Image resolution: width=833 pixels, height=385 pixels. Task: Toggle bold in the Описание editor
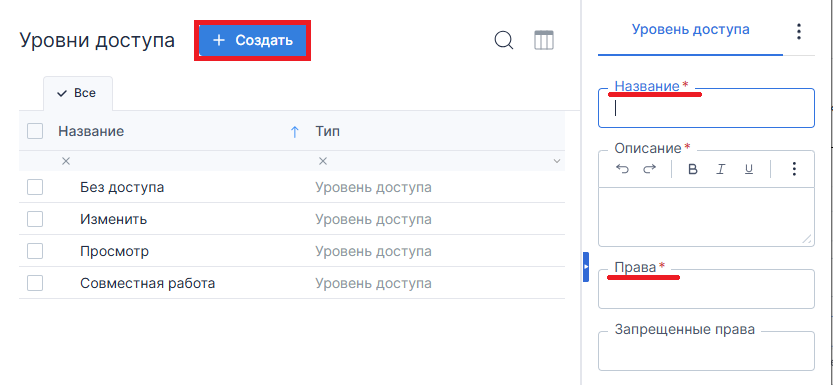pos(692,169)
